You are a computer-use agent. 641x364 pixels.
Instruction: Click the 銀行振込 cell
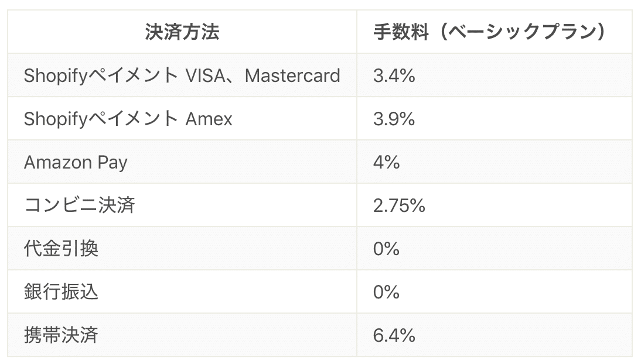tap(61, 292)
